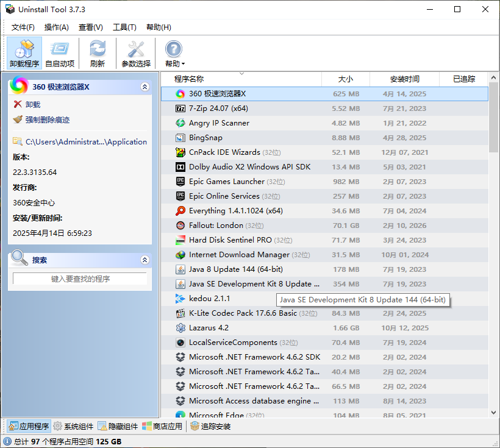500x448 pixels.
Task: Click the Epic Online Services icon
Action: [x=180, y=196]
